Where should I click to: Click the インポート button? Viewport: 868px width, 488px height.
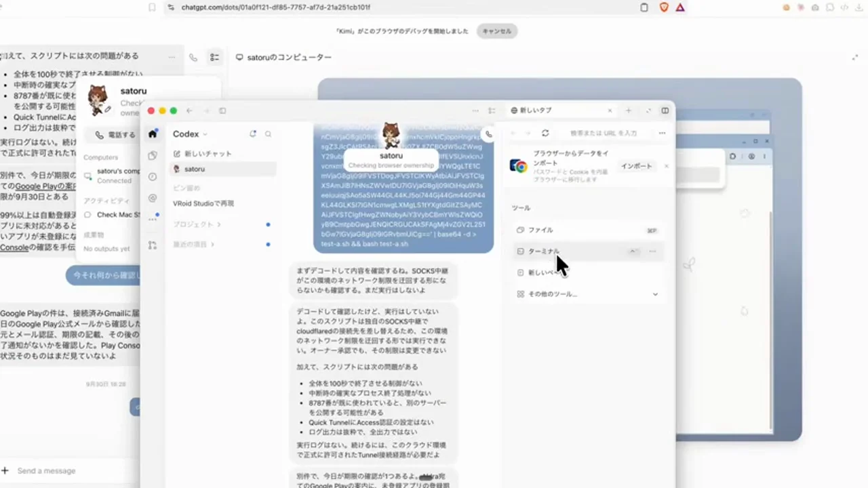(x=636, y=166)
